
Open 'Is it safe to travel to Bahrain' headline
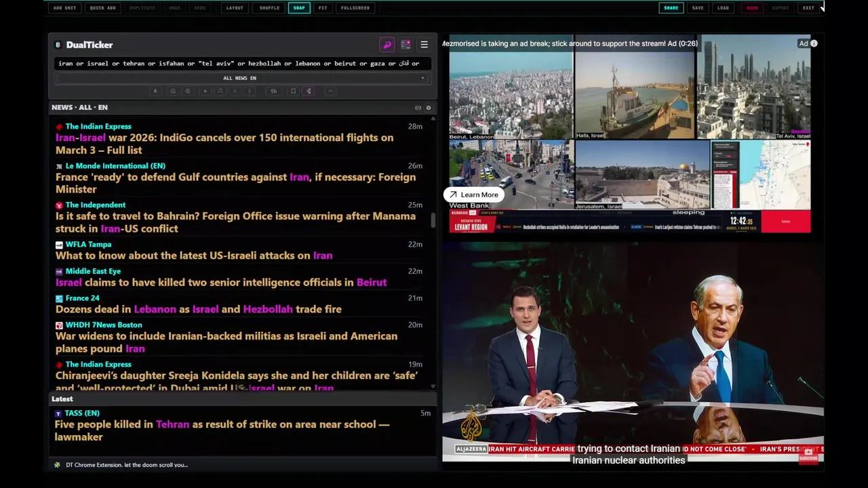pos(236,222)
